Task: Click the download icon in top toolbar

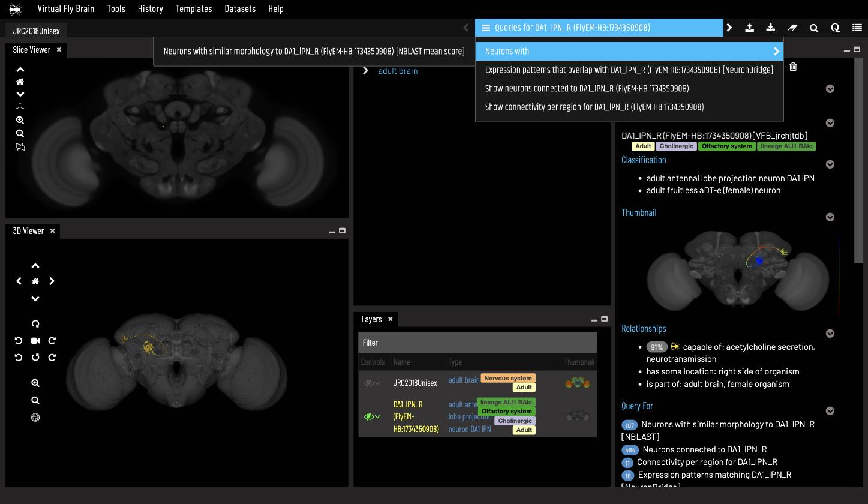Action: pos(771,28)
